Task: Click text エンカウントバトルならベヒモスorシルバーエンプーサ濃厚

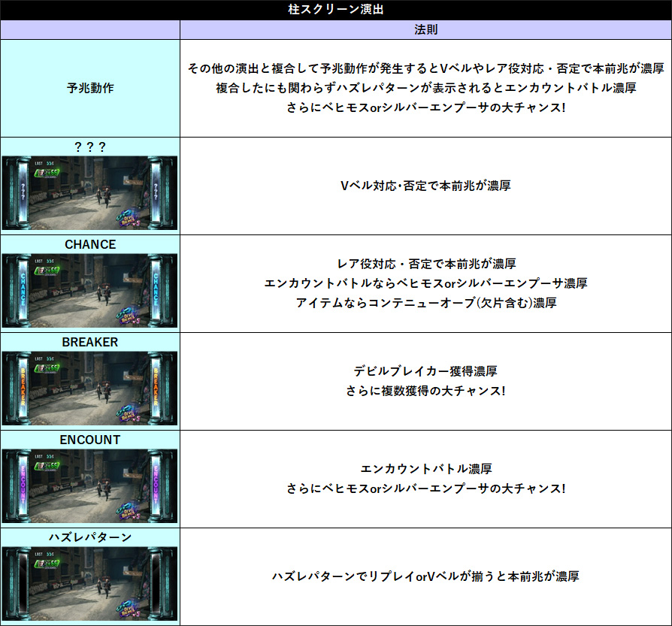Action: pos(425,283)
